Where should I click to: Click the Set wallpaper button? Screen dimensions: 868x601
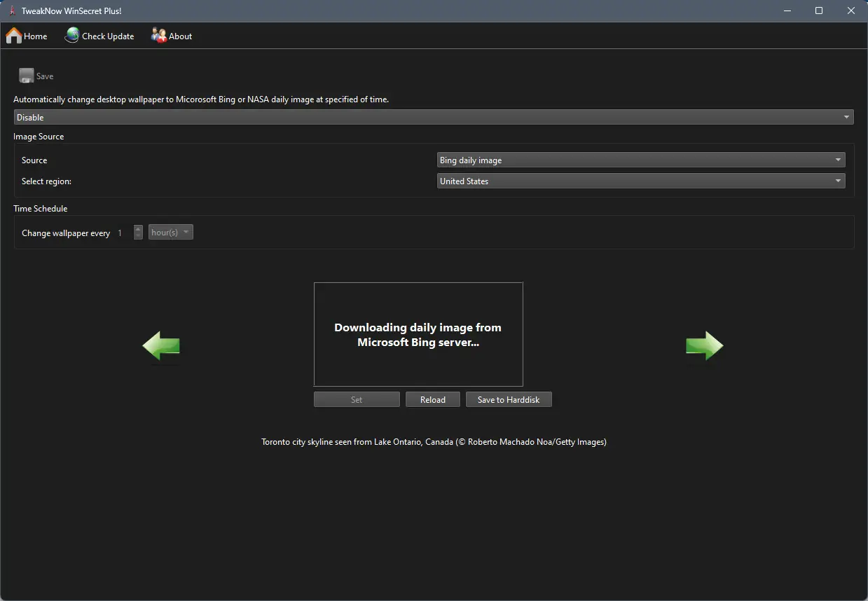pyautogui.click(x=357, y=399)
